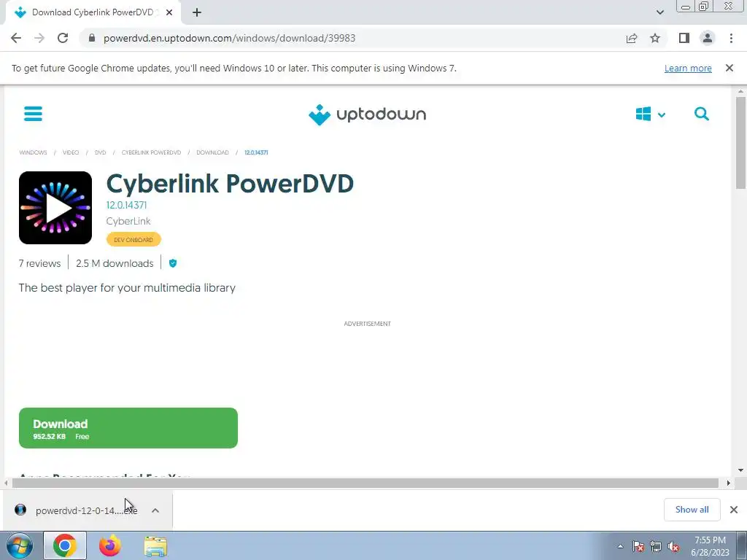Click the green Download button
747x560 pixels.
(128, 427)
